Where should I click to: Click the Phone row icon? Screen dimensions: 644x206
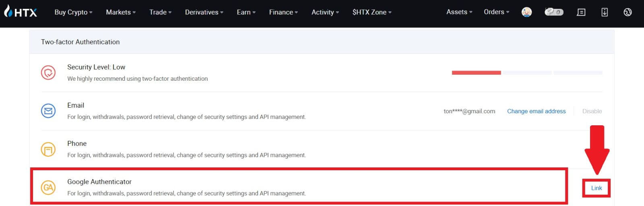(x=48, y=149)
